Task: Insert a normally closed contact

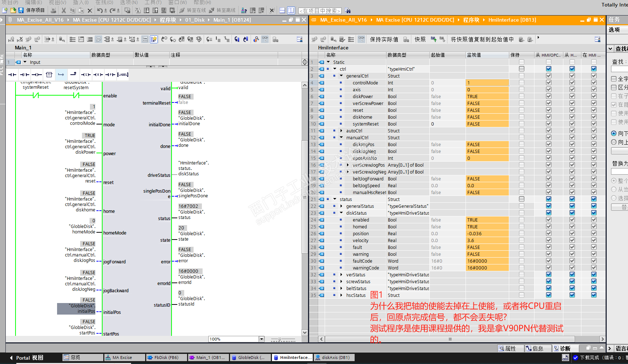Action: click(25, 75)
